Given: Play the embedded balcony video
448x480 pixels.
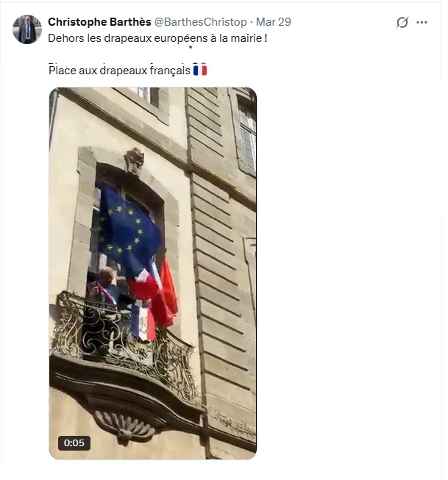Looking at the screenshot, I should (x=152, y=273).
